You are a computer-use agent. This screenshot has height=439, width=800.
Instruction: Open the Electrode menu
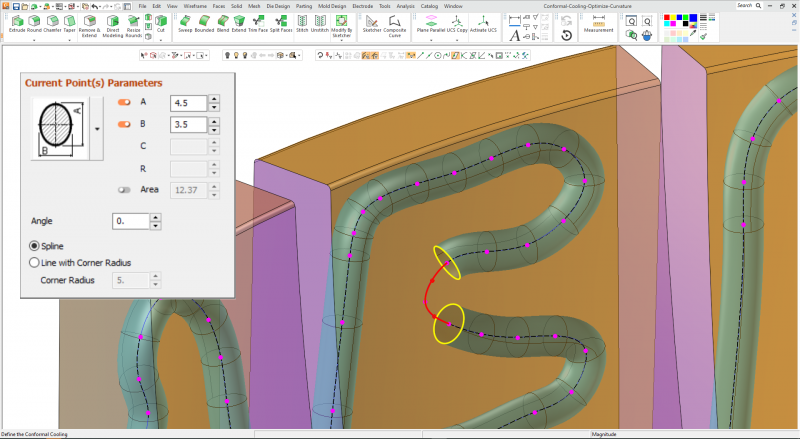pos(363,6)
